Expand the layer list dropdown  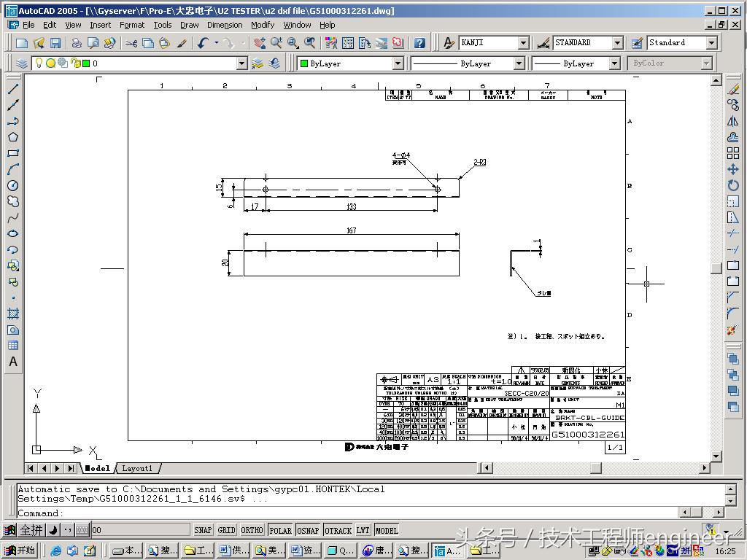(242, 63)
